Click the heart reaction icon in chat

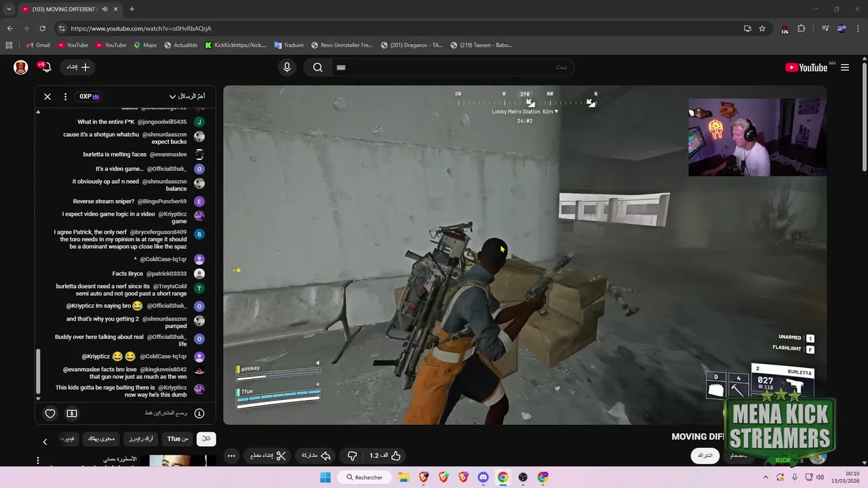click(50, 413)
